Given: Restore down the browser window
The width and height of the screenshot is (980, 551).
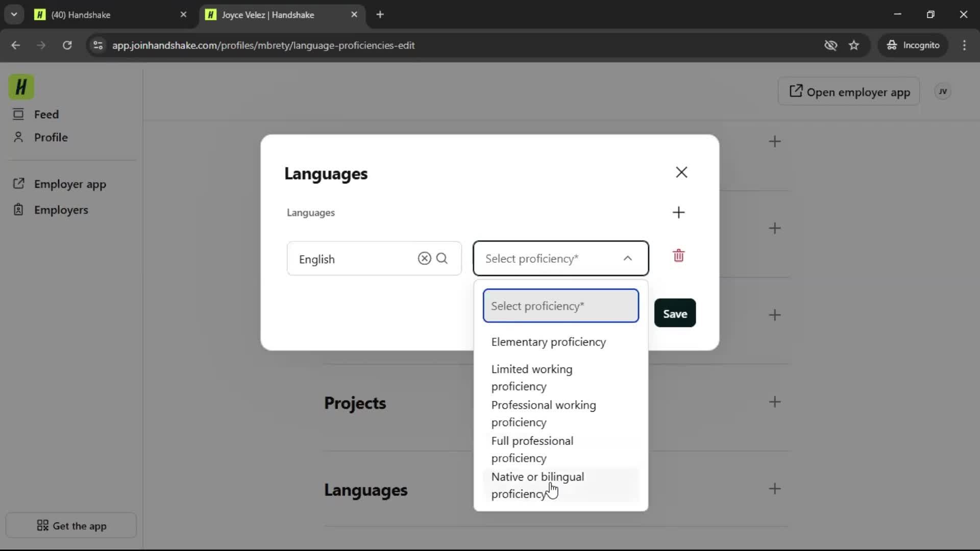Looking at the screenshot, I should [x=930, y=14].
